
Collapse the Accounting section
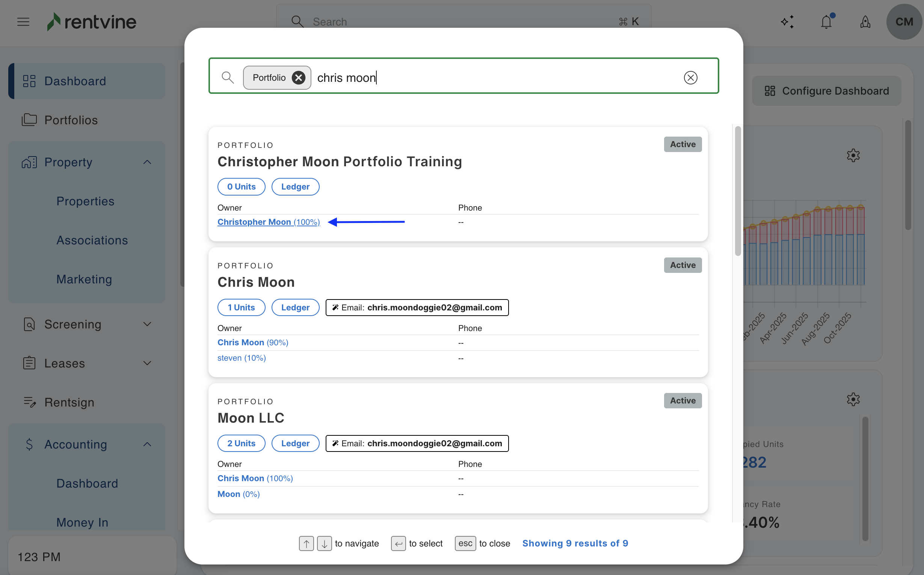pos(147,444)
